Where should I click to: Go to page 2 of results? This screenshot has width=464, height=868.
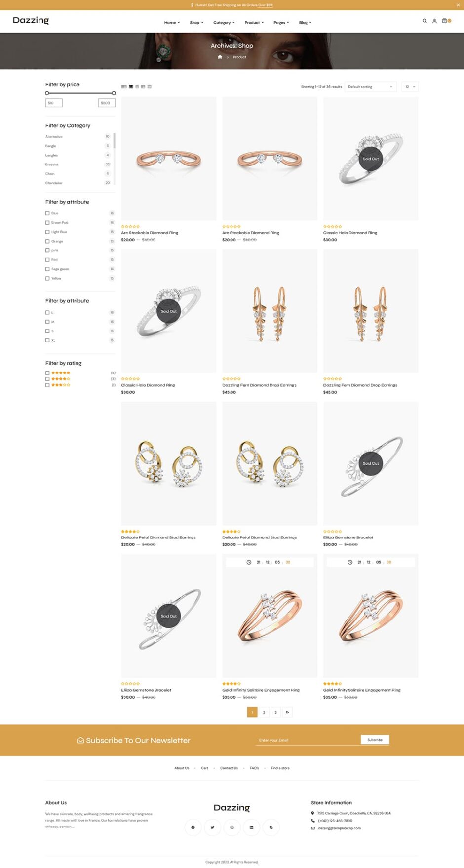(x=264, y=712)
